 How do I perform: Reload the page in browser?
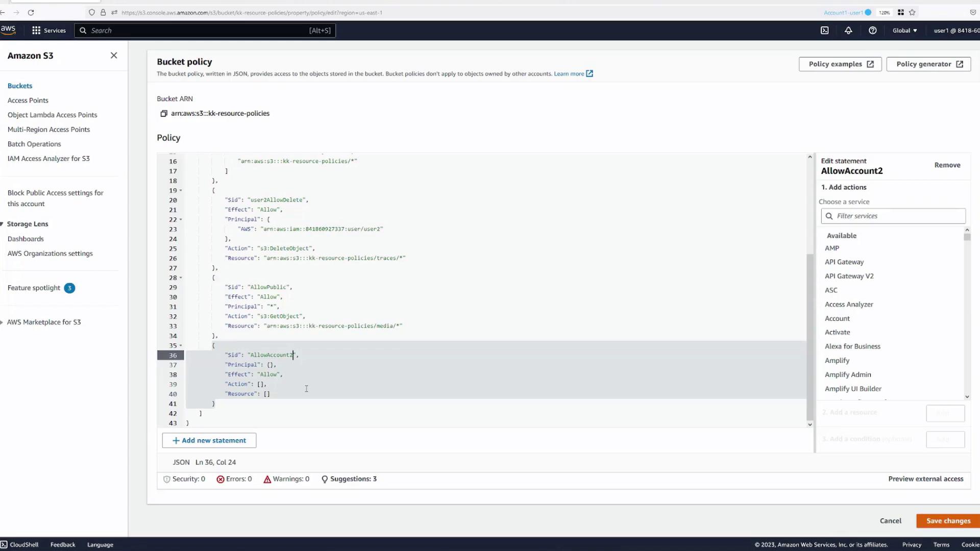point(31,12)
